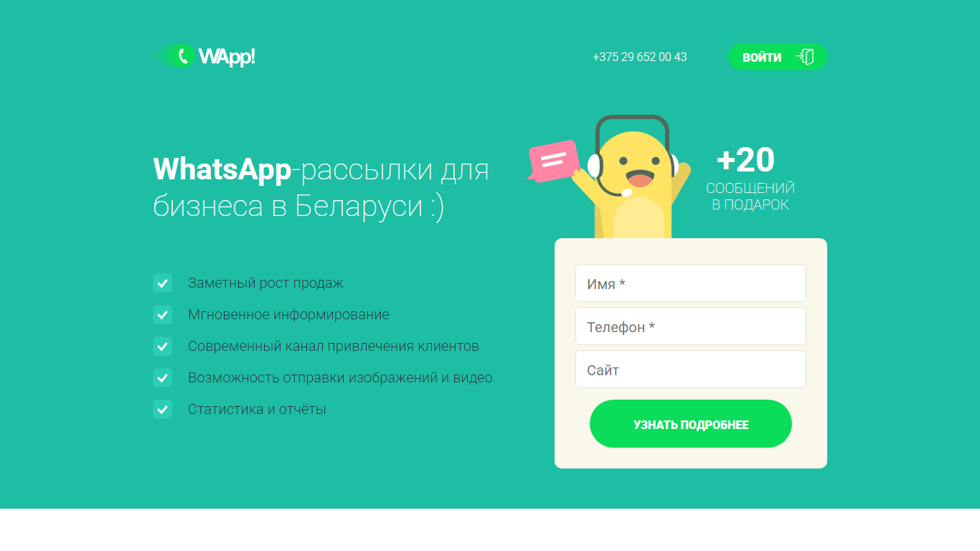The height and width of the screenshot is (551, 980).
Task: Click the checkmark beside Статистика и отчёты
Action: pyautogui.click(x=162, y=409)
